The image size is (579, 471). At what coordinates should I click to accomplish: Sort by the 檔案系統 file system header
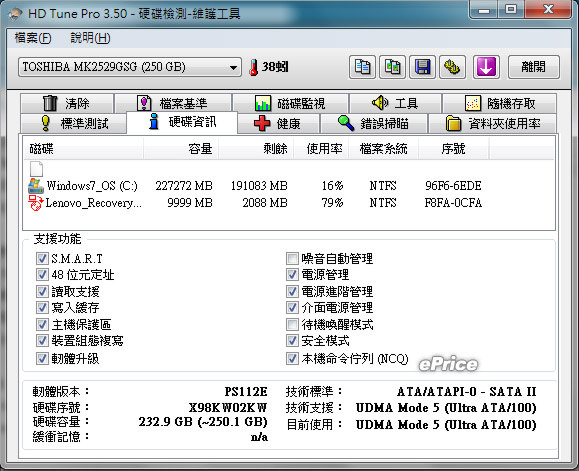coord(383,149)
